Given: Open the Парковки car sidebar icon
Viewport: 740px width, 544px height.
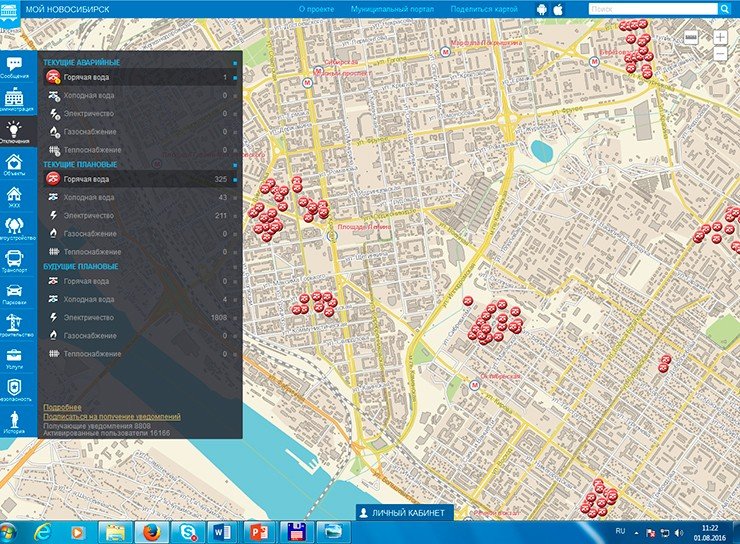Looking at the screenshot, I should pyautogui.click(x=14, y=293).
